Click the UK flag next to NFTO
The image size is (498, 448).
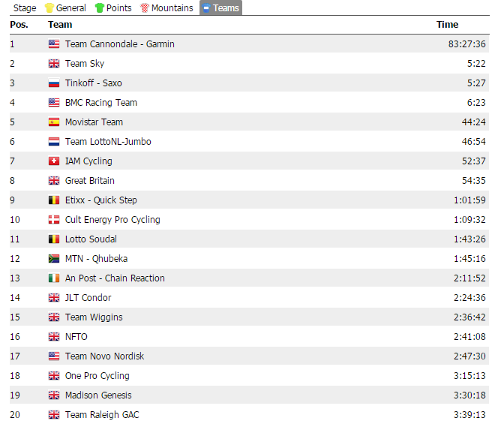[x=54, y=336]
